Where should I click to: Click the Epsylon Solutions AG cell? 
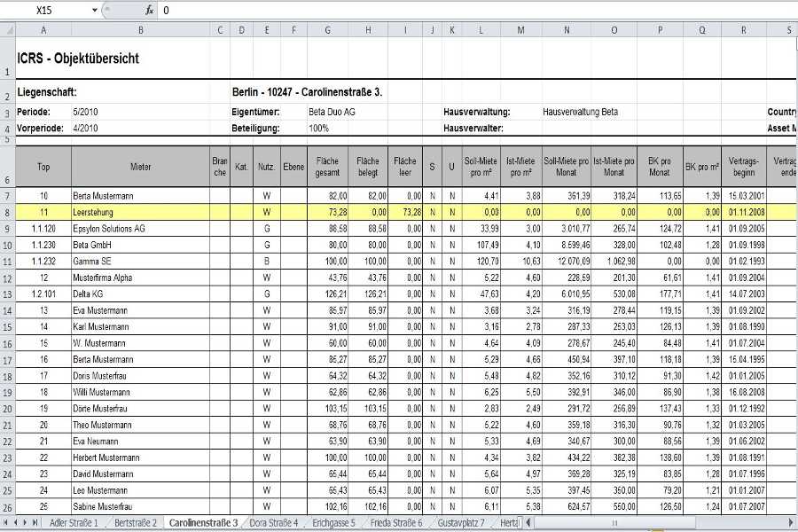(x=140, y=229)
